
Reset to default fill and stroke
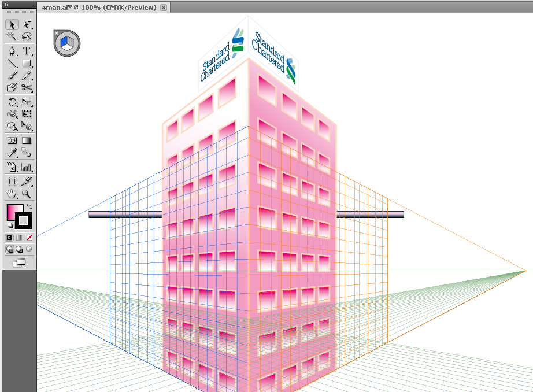click(10, 225)
